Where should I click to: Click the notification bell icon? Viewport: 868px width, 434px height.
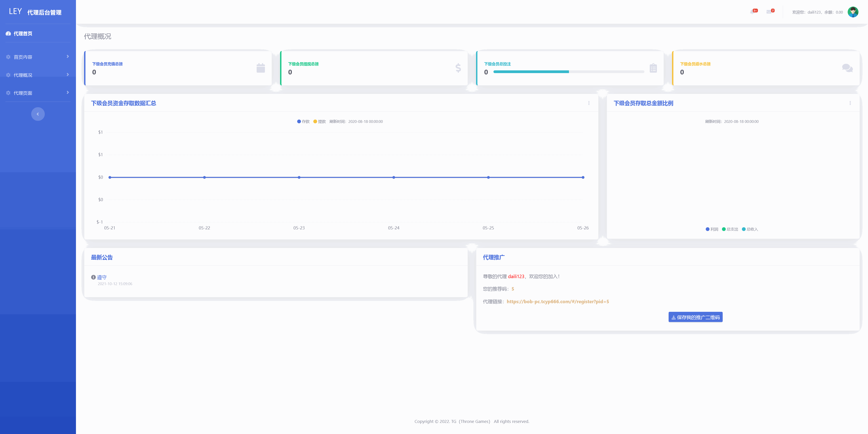pyautogui.click(x=752, y=12)
